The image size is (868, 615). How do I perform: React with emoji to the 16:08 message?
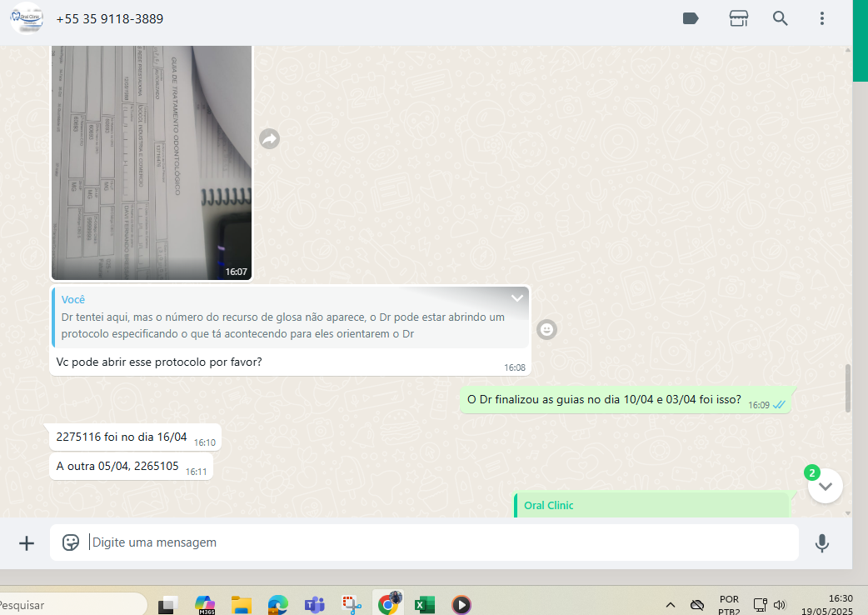click(x=546, y=330)
